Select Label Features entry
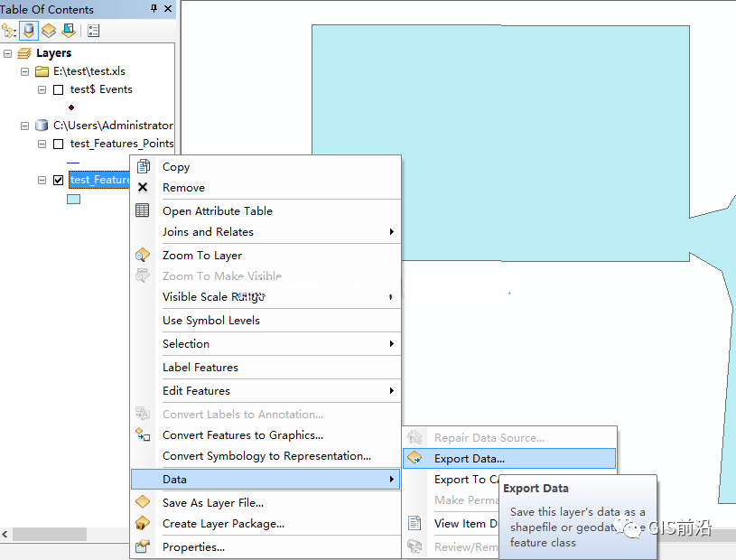 [266, 367]
